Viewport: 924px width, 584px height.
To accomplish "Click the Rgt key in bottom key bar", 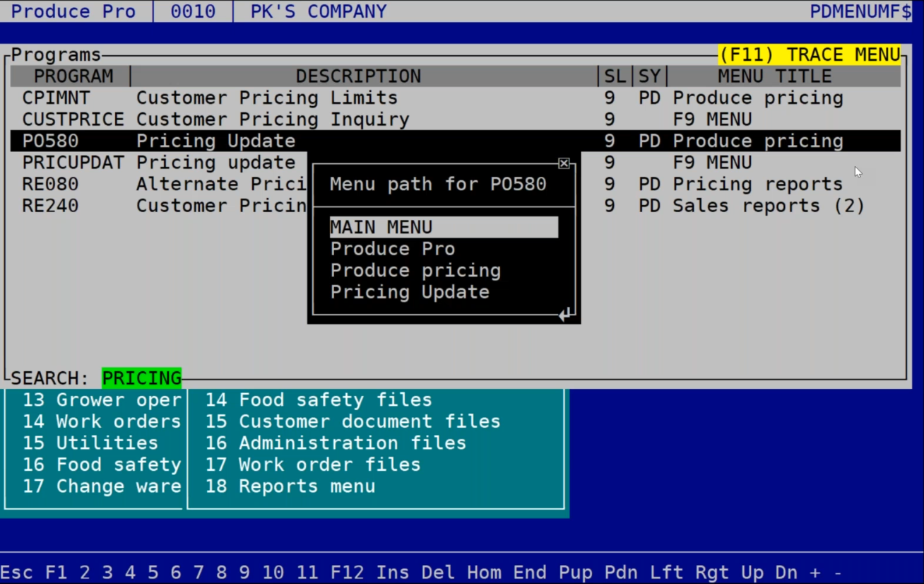I will click(712, 572).
